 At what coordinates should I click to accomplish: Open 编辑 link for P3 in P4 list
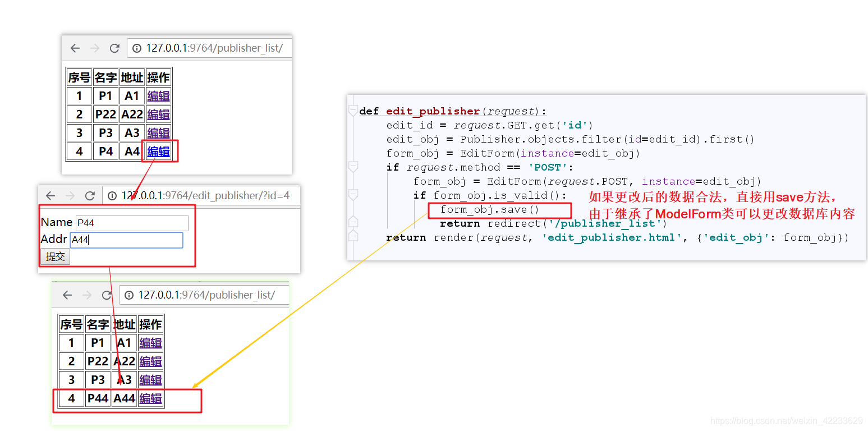click(158, 133)
